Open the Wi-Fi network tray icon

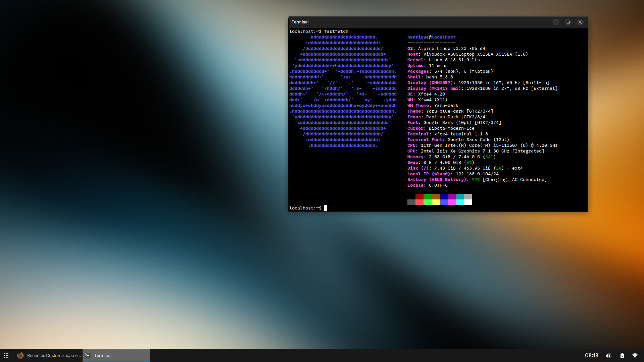[x=635, y=356]
